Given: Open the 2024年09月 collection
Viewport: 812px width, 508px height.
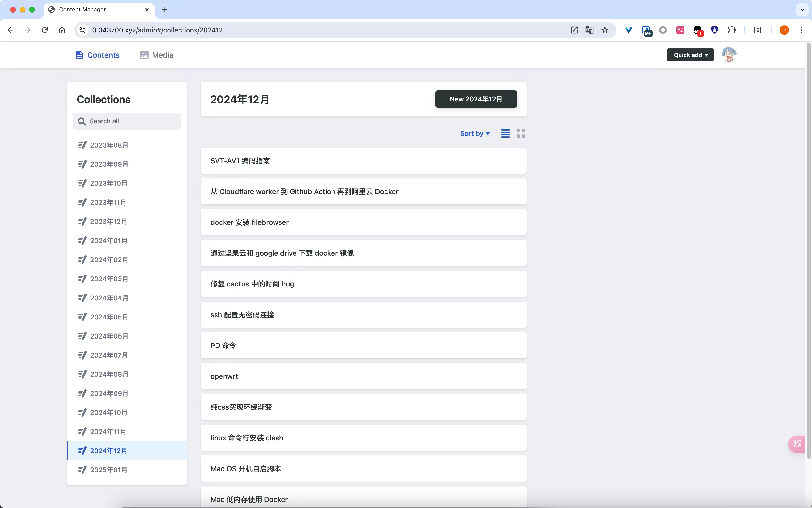Looking at the screenshot, I should (127, 394).
